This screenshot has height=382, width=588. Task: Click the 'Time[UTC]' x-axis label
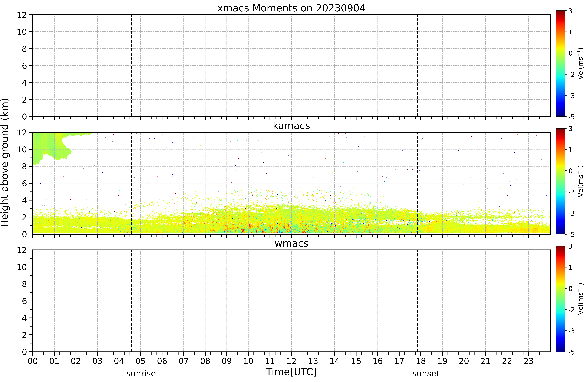coord(291,372)
